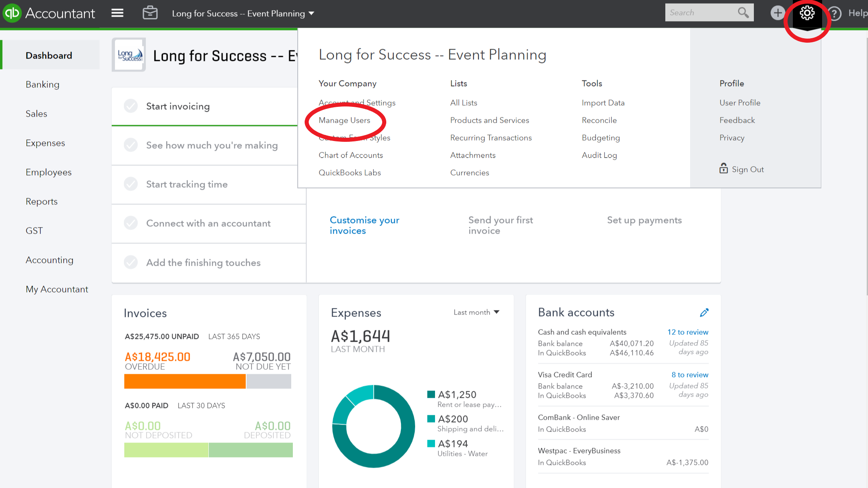The height and width of the screenshot is (488, 868).
Task: Check the Start invoicing circle
Action: (x=131, y=106)
